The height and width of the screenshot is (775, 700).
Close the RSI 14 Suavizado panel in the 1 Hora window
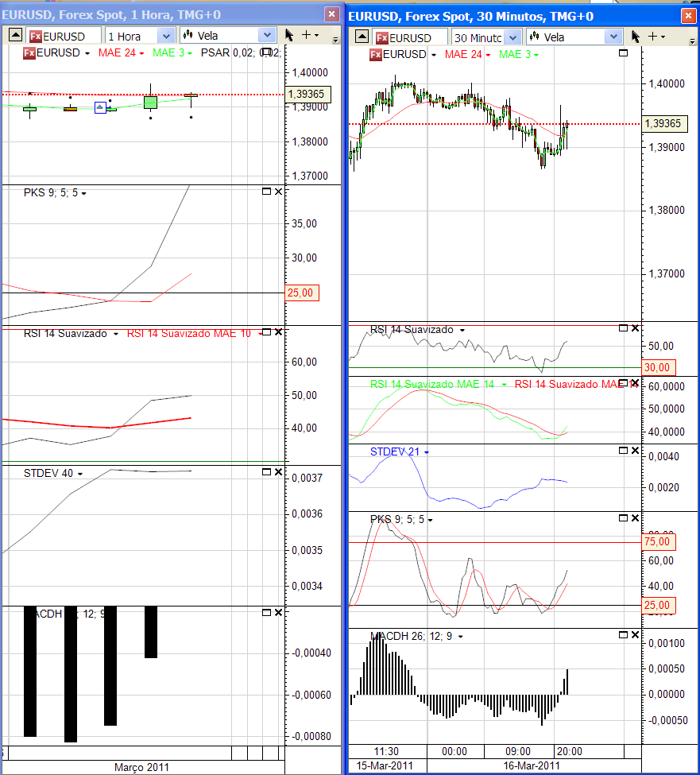tap(279, 332)
